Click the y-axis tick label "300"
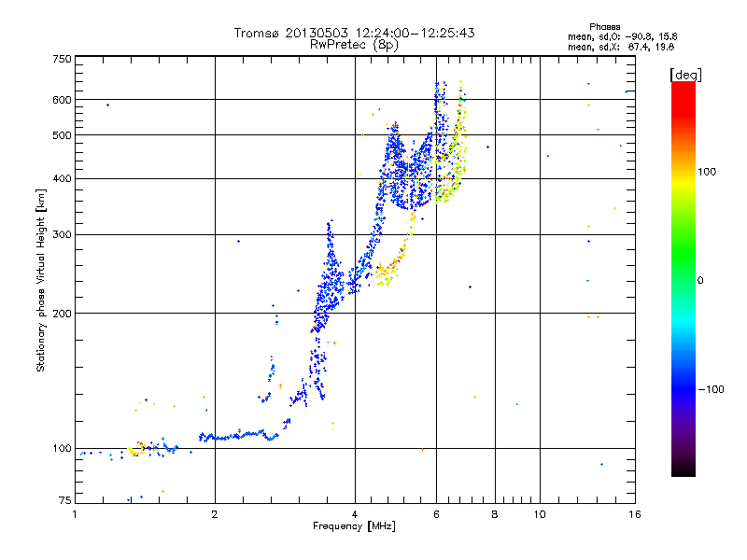Screen dimensions: 747x560 [x=63, y=235]
